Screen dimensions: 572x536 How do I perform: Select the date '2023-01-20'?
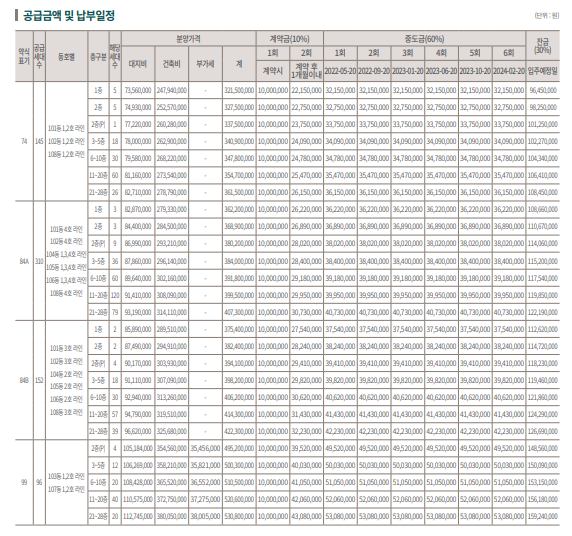407,71
